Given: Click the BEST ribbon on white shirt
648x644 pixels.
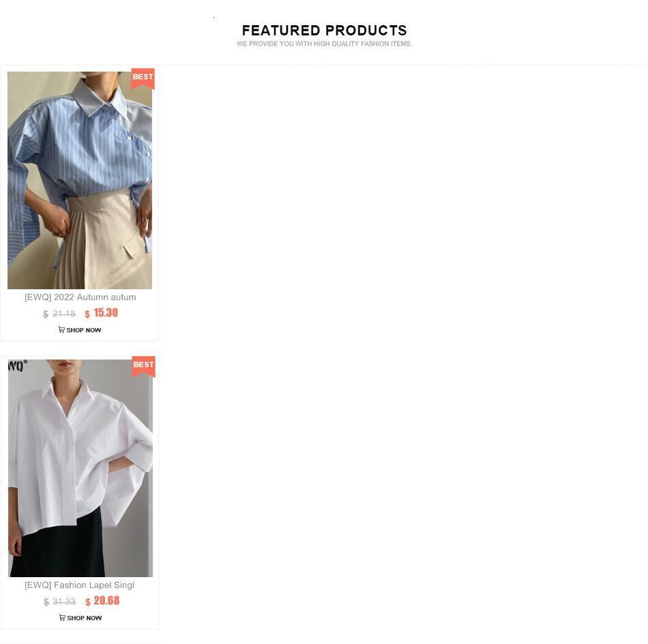Looking at the screenshot, I should 143,366.
